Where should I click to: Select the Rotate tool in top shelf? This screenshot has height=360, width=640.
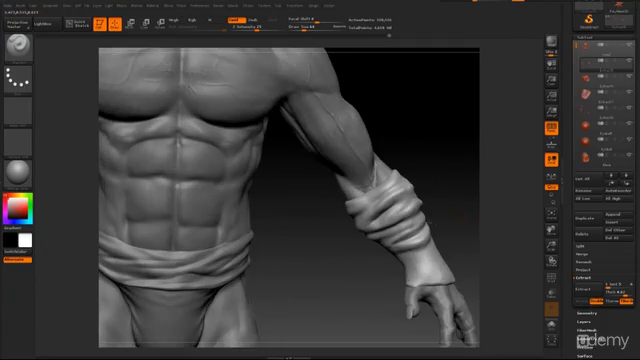coord(160,24)
